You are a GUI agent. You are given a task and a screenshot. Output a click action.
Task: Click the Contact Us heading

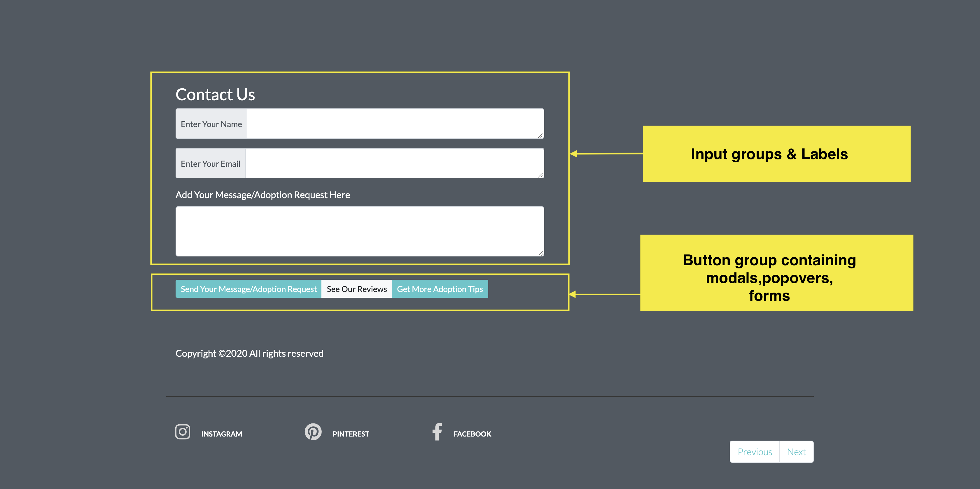pyautogui.click(x=215, y=94)
